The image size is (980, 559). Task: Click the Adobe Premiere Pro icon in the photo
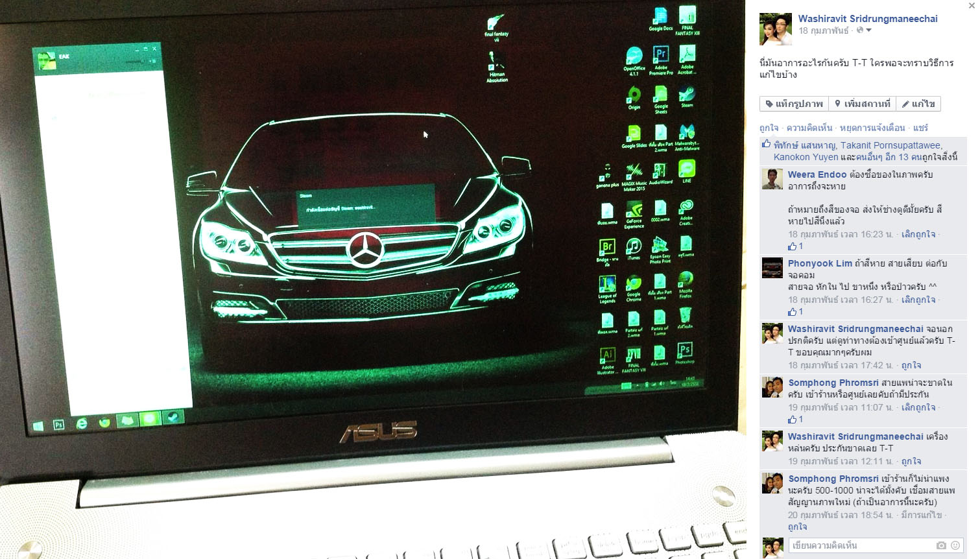pyautogui.click(x=661, y=60)
